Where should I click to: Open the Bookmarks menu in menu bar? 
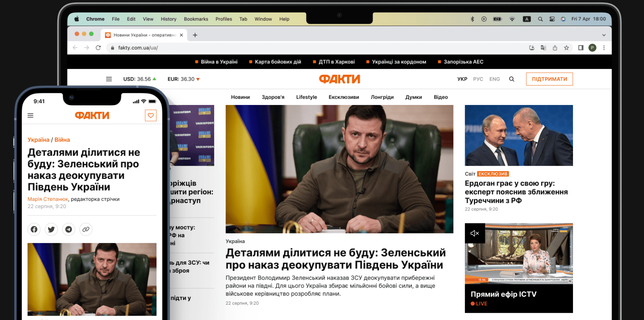tap(196, 19)
